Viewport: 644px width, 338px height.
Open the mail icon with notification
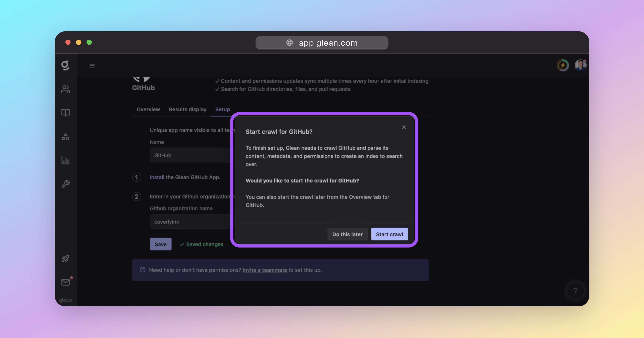[x=66, y=282]
